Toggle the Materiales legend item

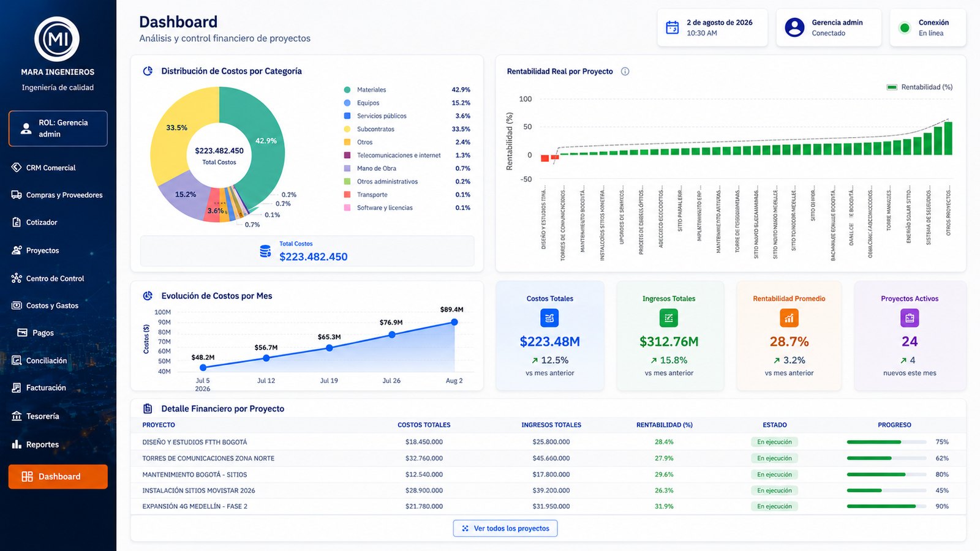pyautogui.click(x=407, y=90)
